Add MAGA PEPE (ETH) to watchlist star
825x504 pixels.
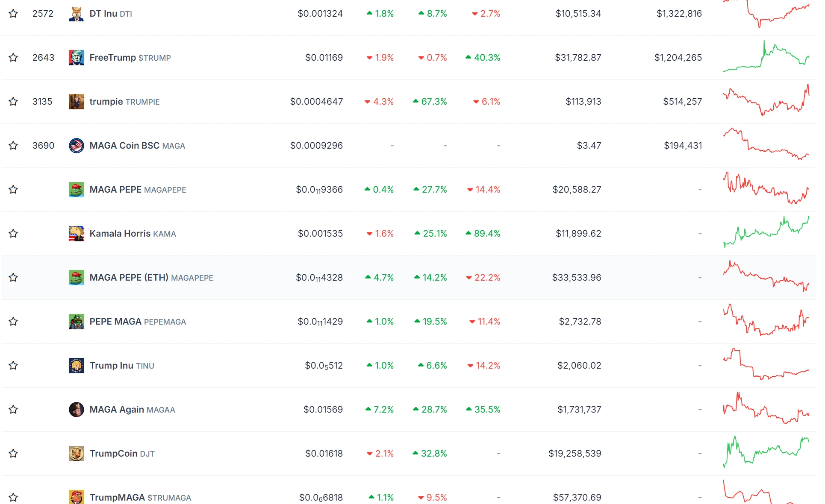13,278
